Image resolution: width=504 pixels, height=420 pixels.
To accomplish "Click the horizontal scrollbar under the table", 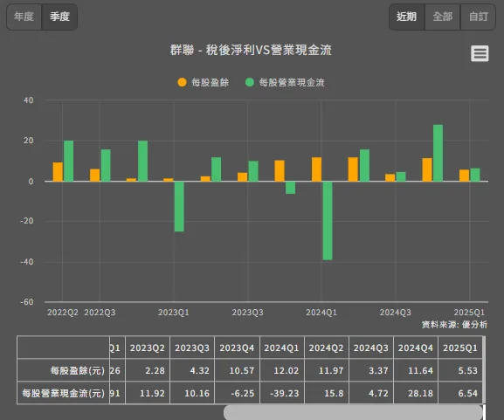I will pos(353,412).
